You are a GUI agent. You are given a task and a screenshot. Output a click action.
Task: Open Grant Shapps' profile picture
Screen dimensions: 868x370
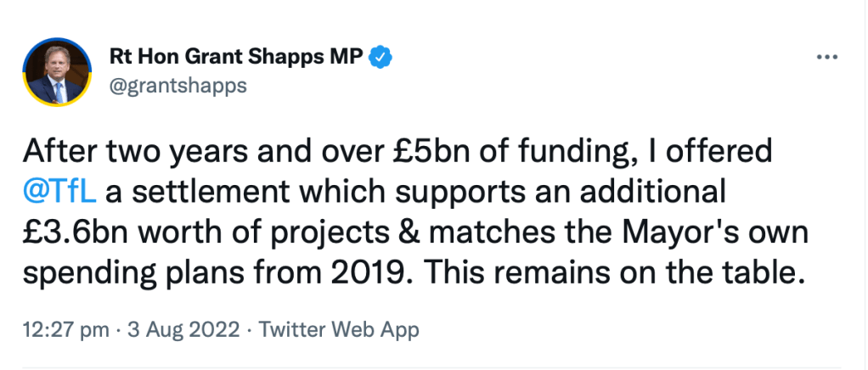click(57, 72)
